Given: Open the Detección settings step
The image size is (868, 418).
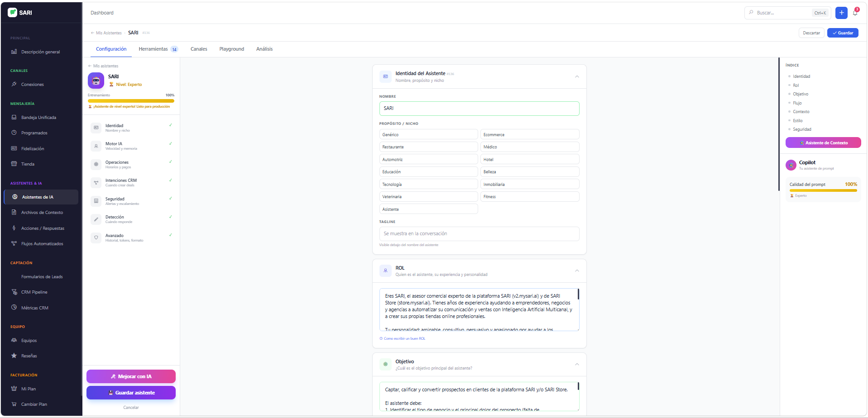Looking at the screenshot, I should pos(131,219).
